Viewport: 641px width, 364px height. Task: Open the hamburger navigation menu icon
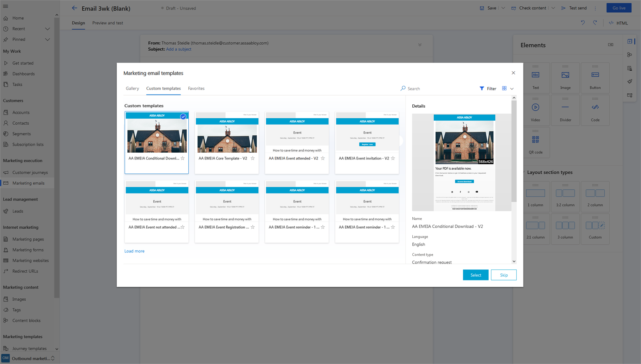coord(6,6)
